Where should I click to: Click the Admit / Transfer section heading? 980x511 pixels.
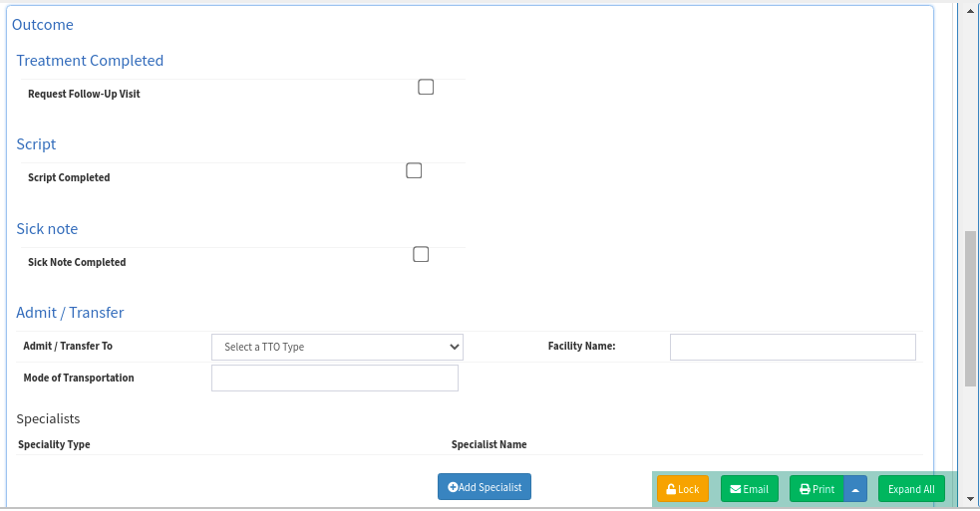pos(70,313)
